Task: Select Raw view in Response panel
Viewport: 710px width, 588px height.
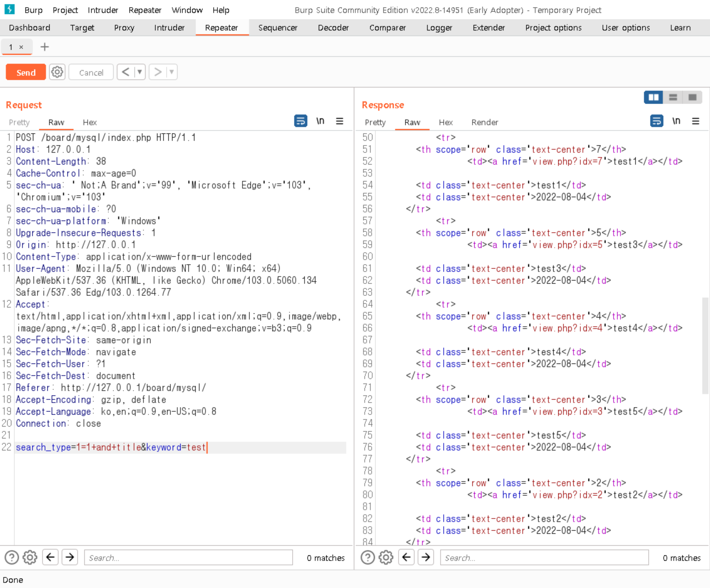Action: tap(412, 122)
